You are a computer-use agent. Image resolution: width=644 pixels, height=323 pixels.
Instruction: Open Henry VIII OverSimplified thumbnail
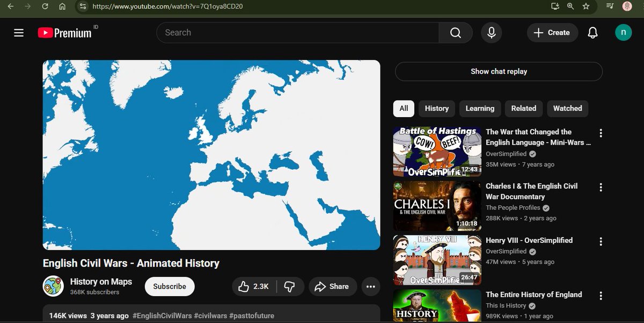coord(437,260)
